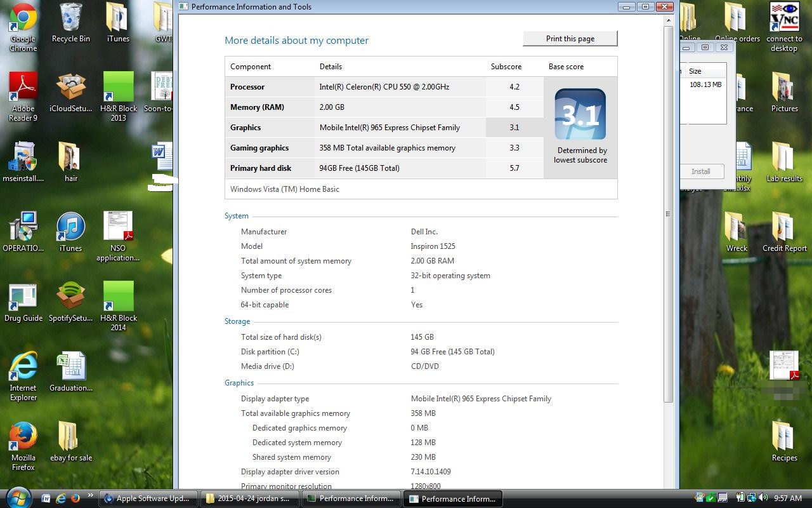Click the Performance window vertical scrollbar thumb
The image size is (812, 508).
point(668,214)
